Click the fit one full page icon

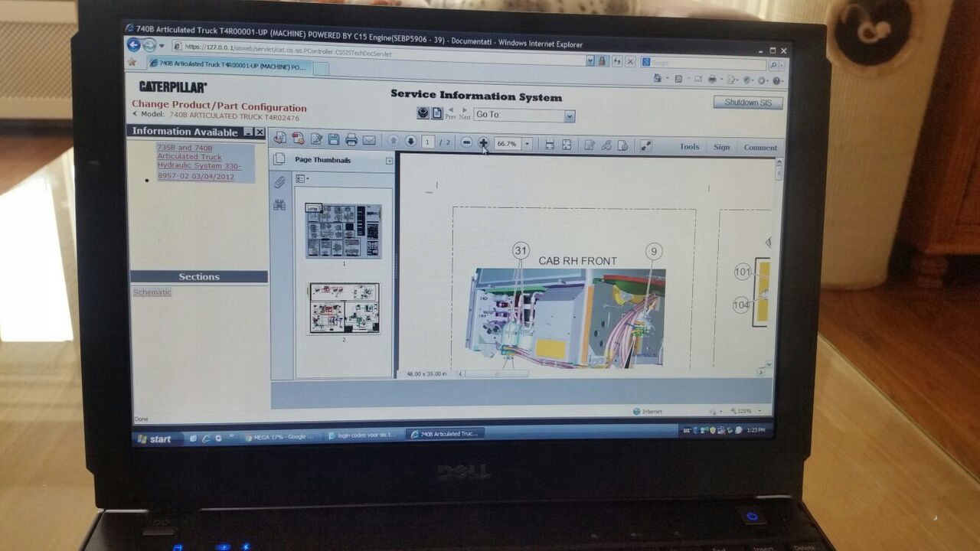tap(567, 145)
